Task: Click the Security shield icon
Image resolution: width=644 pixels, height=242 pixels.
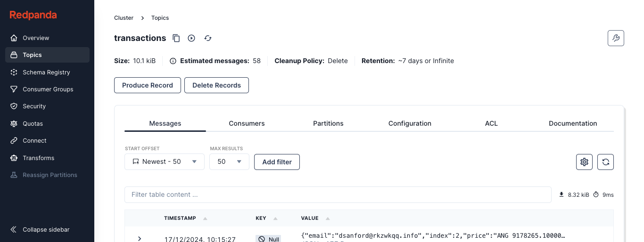Action: click(x=14, y=106)
